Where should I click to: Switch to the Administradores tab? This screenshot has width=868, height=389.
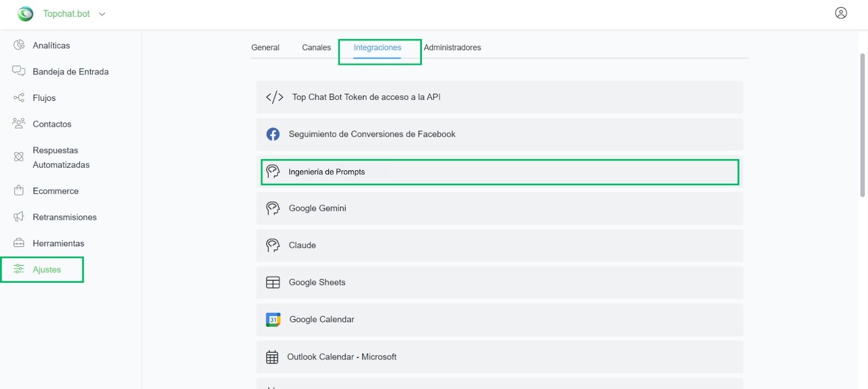pos(452,48)
